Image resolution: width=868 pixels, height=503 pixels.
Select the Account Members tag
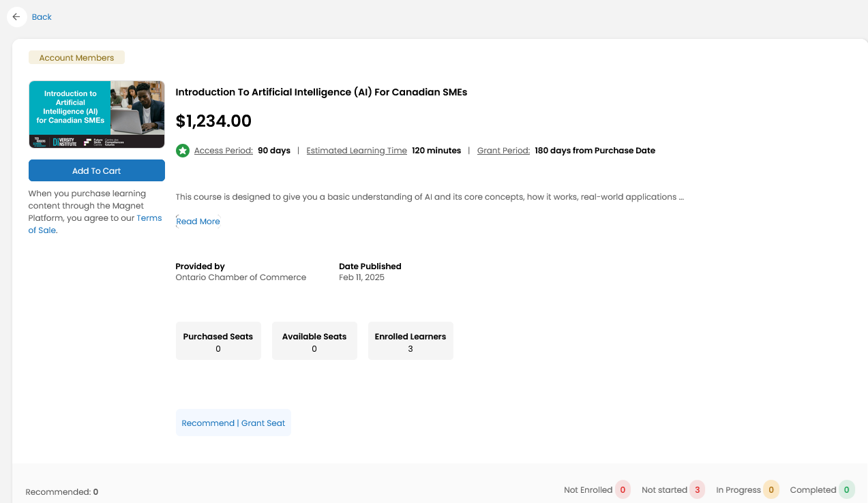pos(76,58)
